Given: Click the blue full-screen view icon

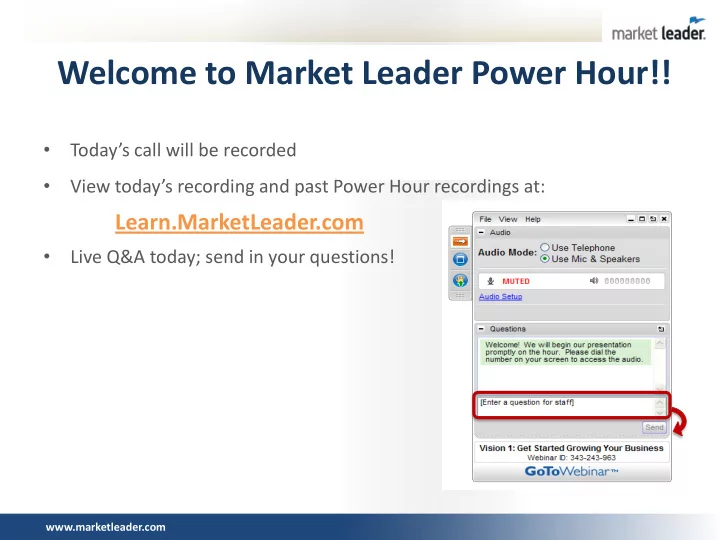Looking at the screenshot, I should click(460, 259).
